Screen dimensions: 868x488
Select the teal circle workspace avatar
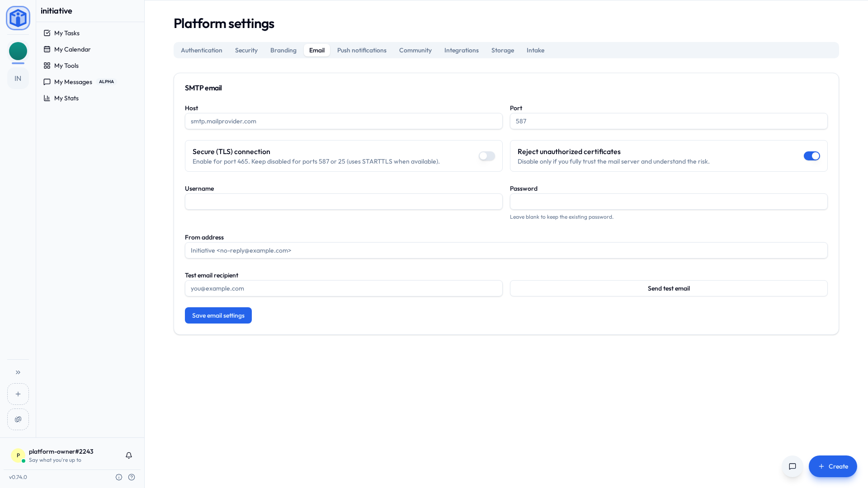pos(18,51)
